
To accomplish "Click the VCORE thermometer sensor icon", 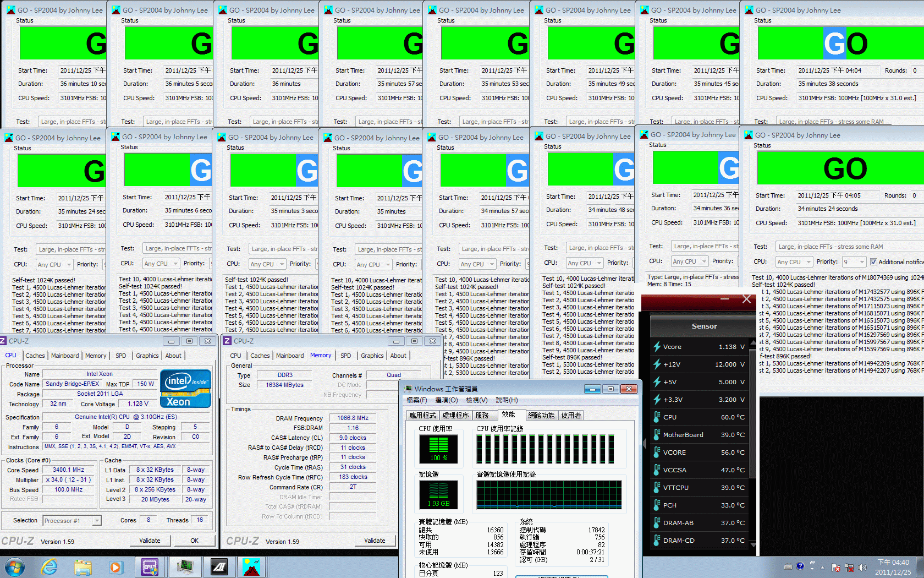I will click(657, 452).
